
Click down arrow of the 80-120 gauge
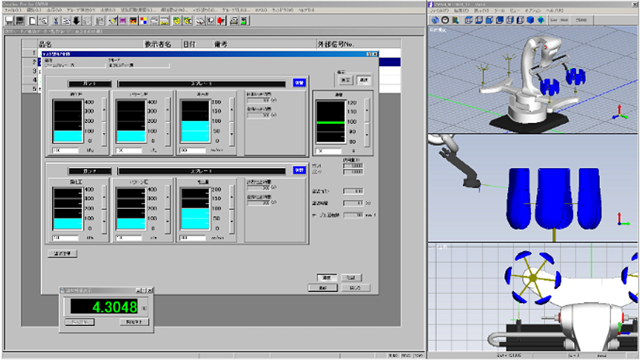coord(367,134)
